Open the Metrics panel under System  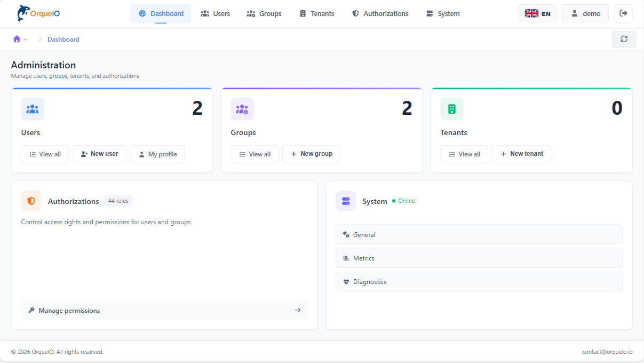(479, 258)
